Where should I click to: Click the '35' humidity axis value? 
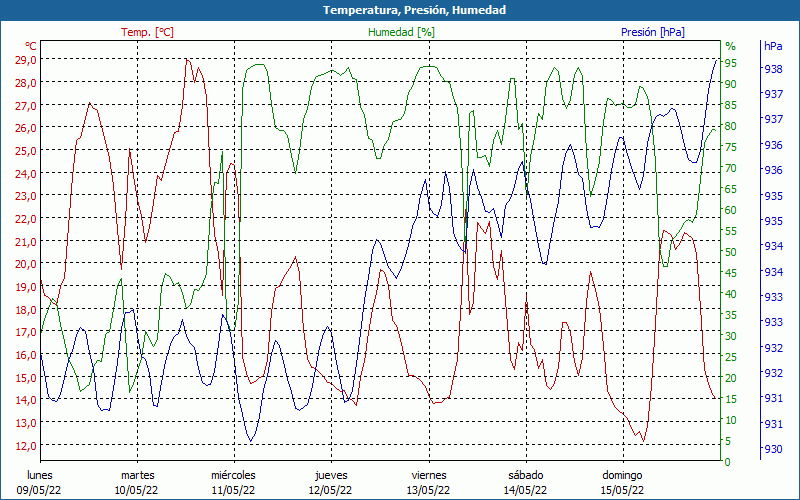(x=731, y=315)
